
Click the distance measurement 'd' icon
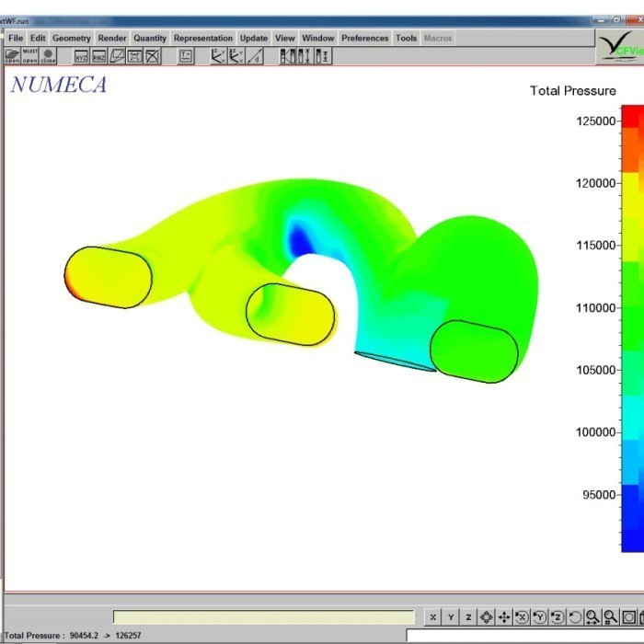255,56
